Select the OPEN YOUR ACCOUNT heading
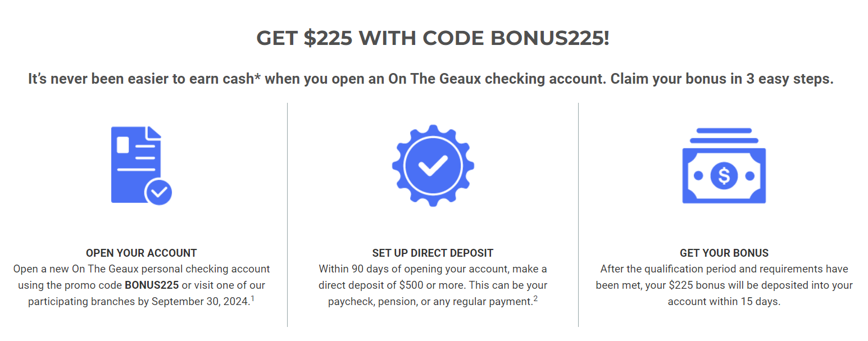This screenshot has width=868, height=341. (142, 253)
